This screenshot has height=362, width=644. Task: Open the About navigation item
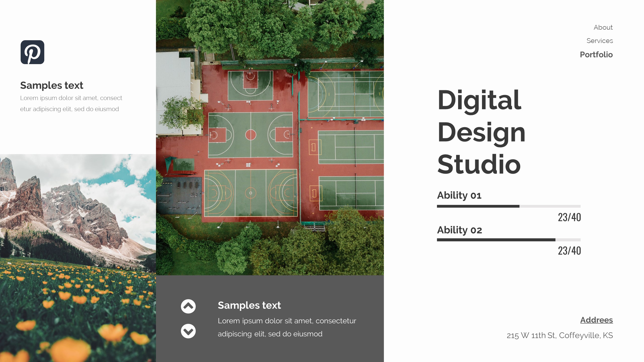[603, 27]
